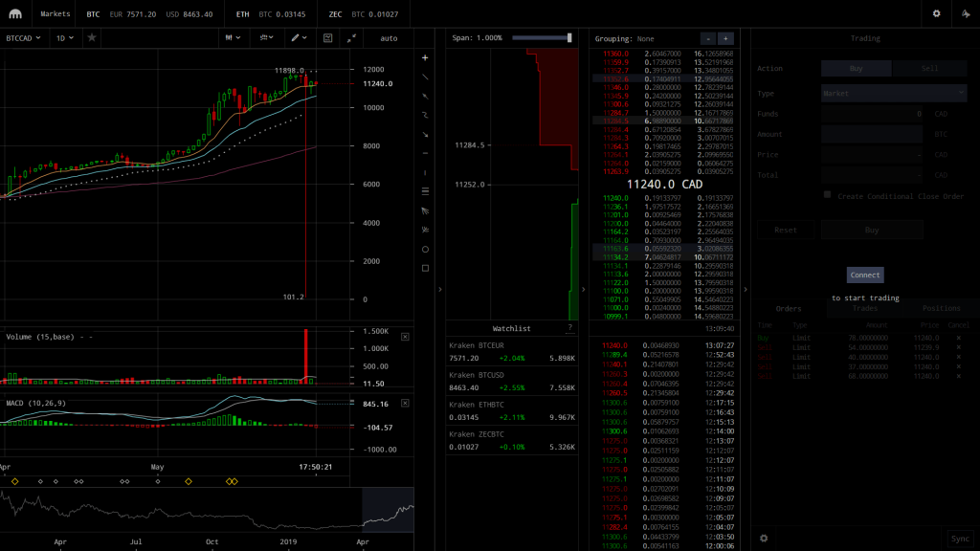Screen dimensions: 980x551
Task: Switch to the Positions tab
Action: click(x=941, y=308)
